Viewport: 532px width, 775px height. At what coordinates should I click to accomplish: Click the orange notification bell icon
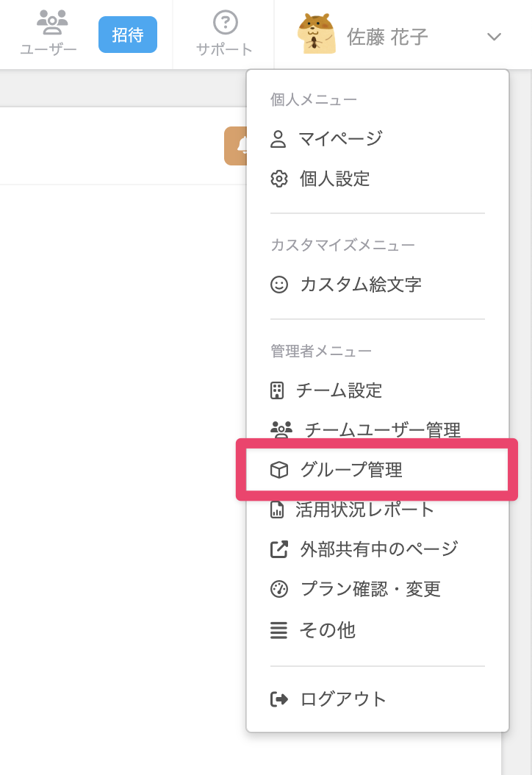[239, 145]
